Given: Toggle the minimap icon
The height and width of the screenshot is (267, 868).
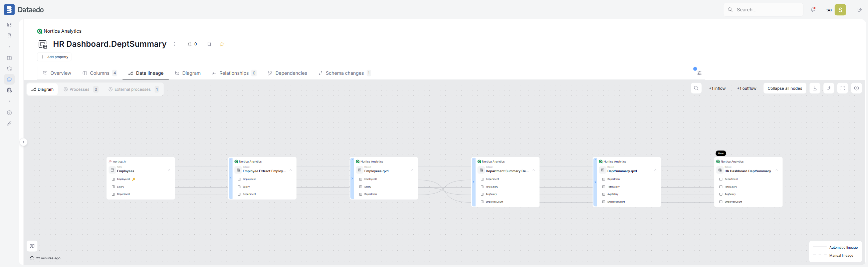Looking at the screenshot, I should 32,246.
